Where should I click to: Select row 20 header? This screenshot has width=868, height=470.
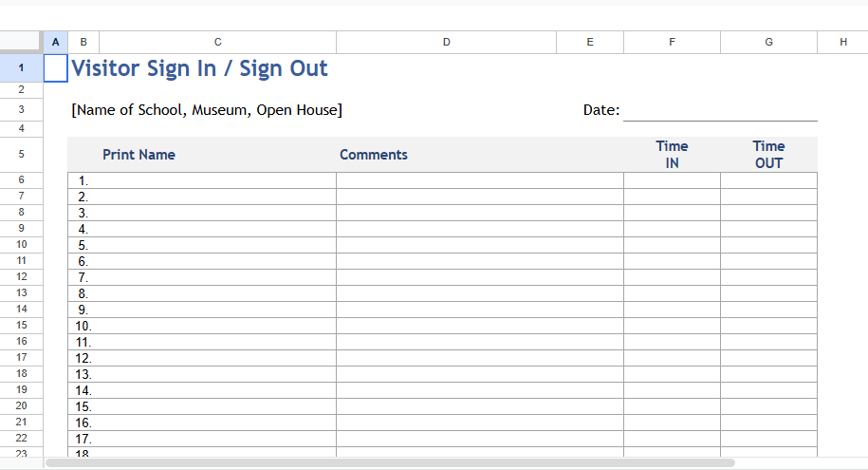[x=21, y=405]
